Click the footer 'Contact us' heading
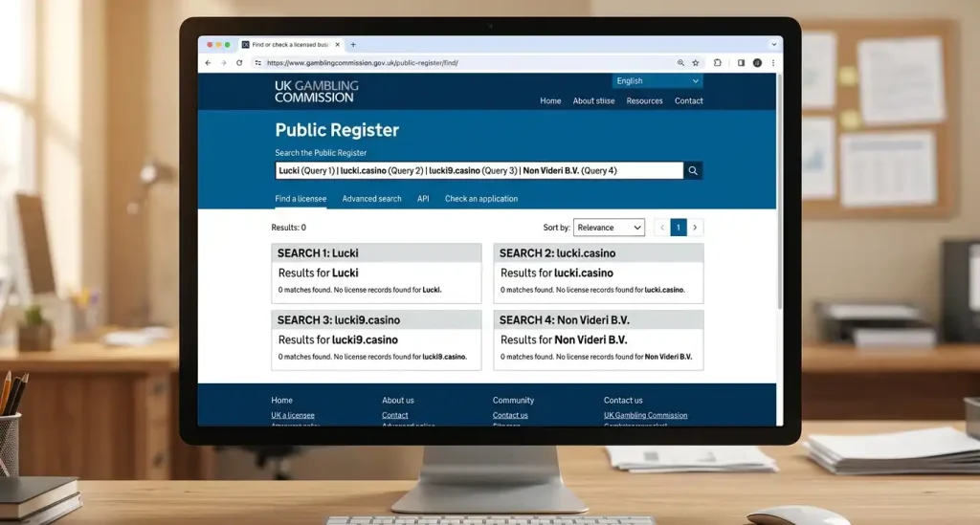980x525 pixels. 623,400
